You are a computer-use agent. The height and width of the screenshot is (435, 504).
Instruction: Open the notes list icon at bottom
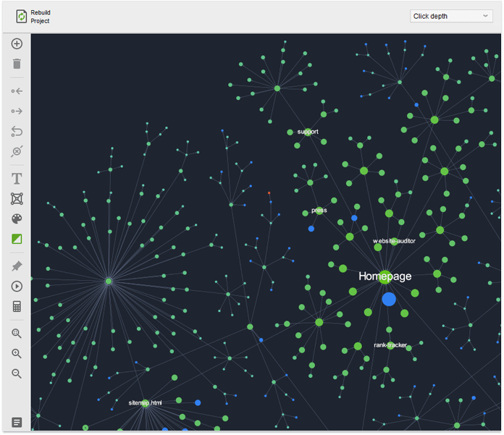tap(17, 422)
